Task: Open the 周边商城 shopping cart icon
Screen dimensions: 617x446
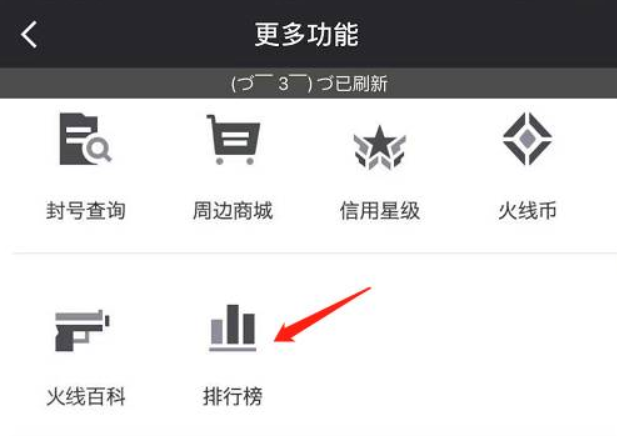Action: pyautogui.click(x=233, y=139)
